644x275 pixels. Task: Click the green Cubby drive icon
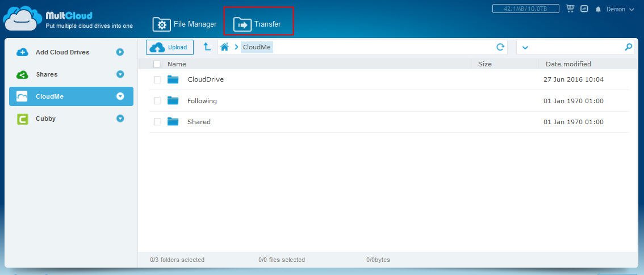tap(22, 119)
